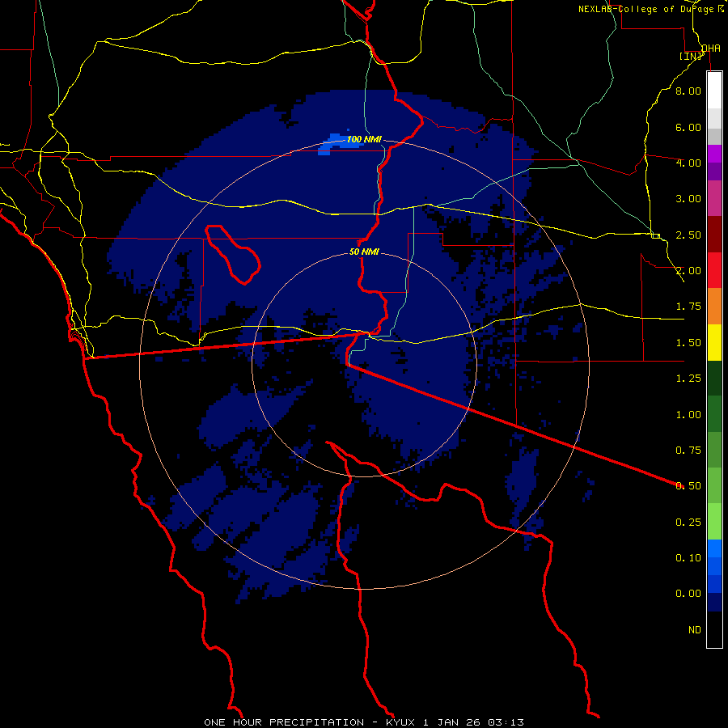This screenshot has height=728, width=728.
Task: Click the OHA product label
Action: (x=711, y=49)
